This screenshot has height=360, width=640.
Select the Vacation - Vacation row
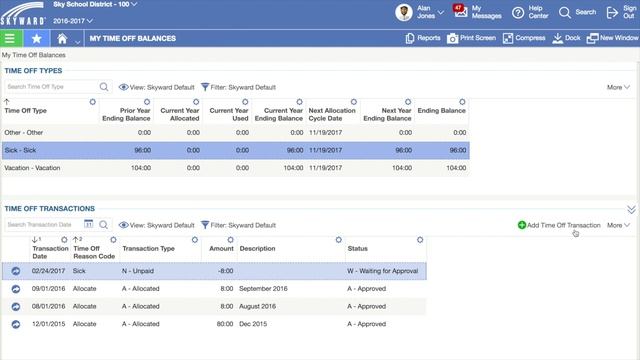tap(236, 168)
